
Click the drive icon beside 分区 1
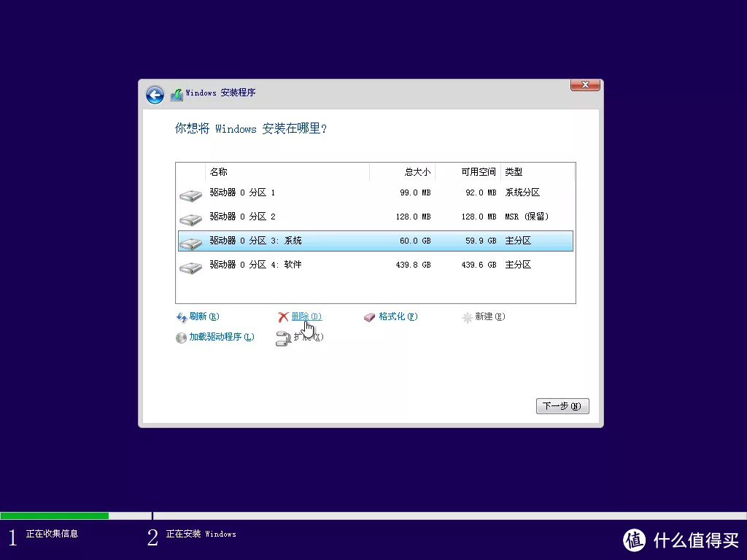click(x=190, y=193)
